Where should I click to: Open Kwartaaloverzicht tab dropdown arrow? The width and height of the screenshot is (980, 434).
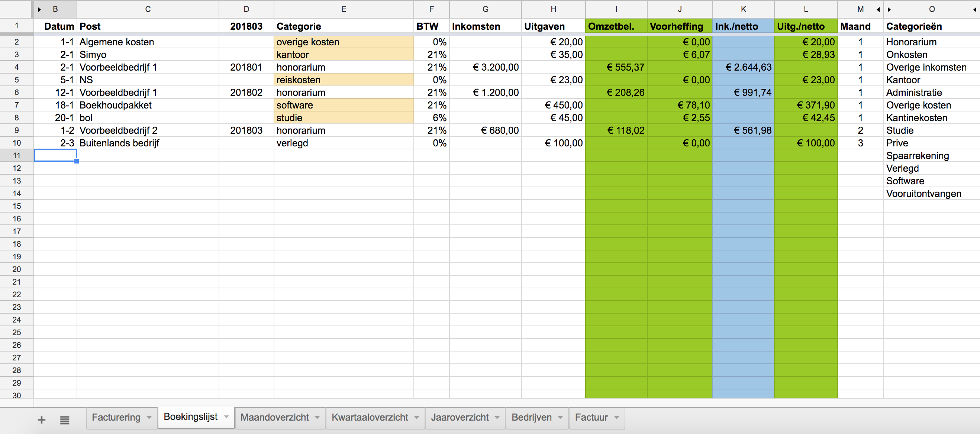(x=417, y=417)
